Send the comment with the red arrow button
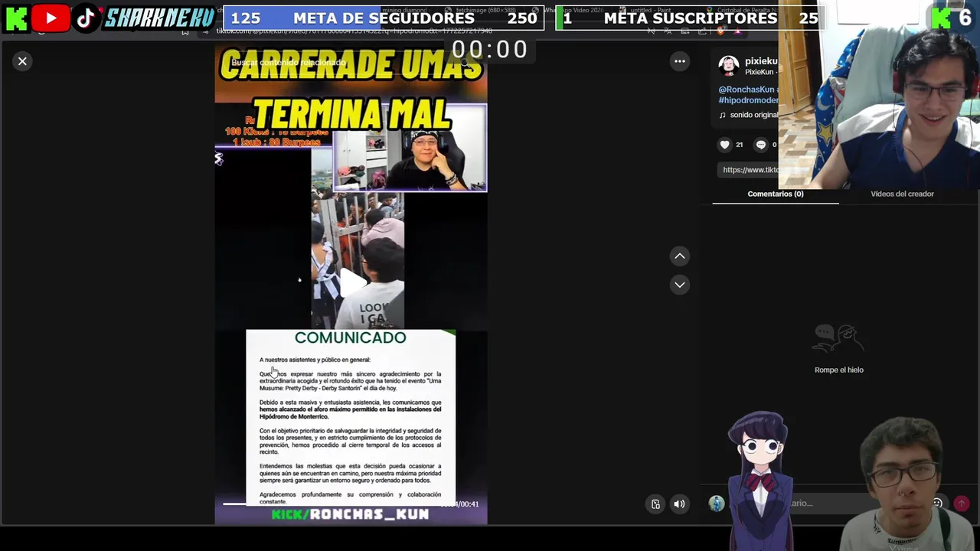 pyautogui.click(x=962, y=504)
